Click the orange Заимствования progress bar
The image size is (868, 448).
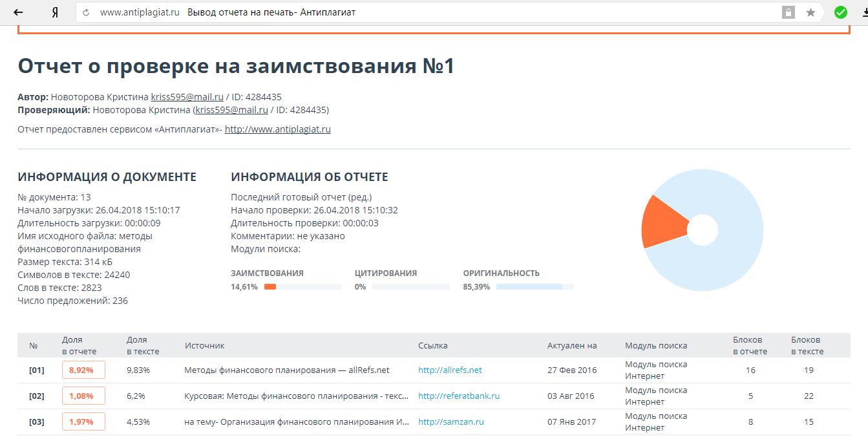[x=270, y=286]
